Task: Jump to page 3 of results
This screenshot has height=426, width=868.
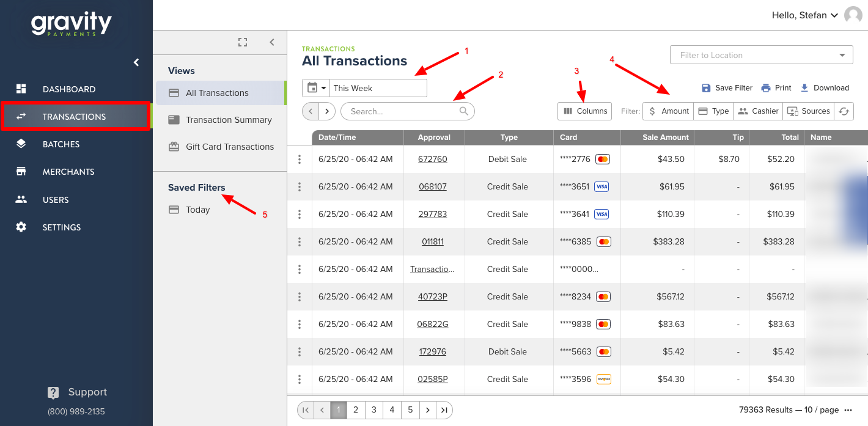Action: point(373,409)
